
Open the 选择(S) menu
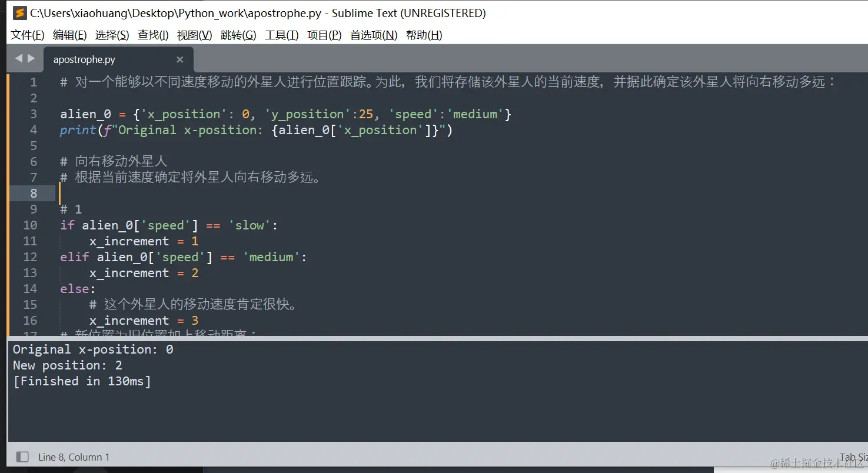pos(112,35)
